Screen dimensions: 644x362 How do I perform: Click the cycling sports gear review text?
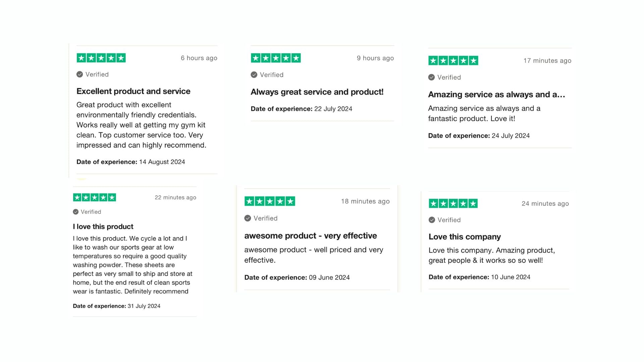[132, 265]
